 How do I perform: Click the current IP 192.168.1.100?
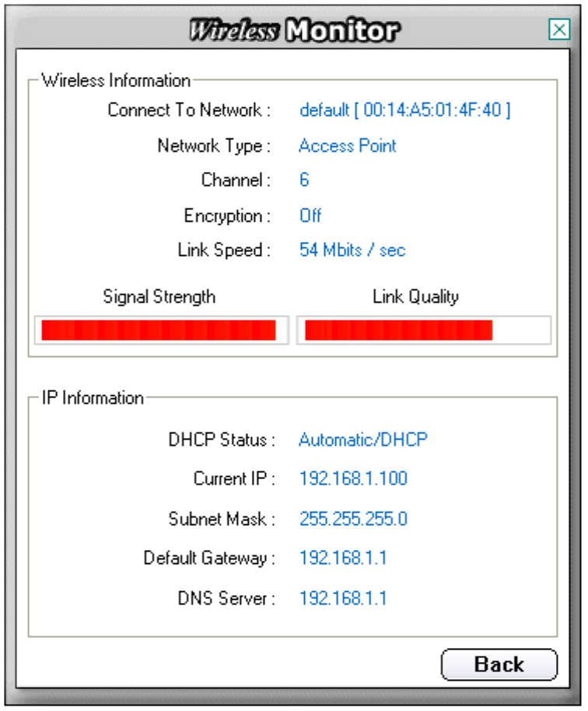(353, 479)
